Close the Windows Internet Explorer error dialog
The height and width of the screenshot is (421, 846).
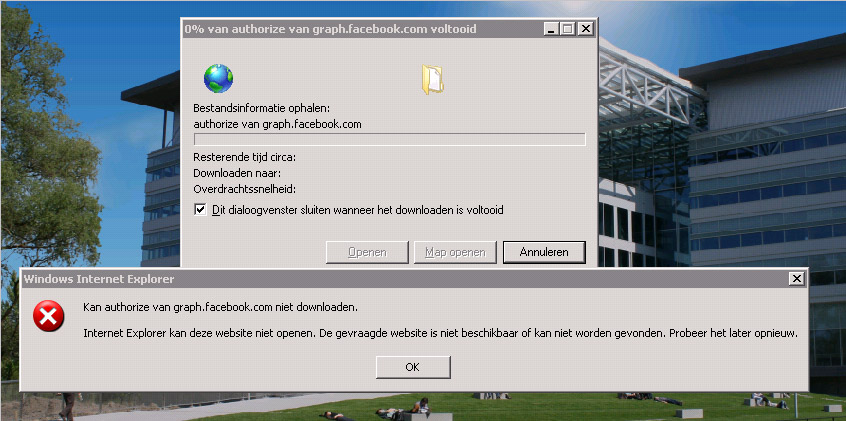coord(796,278)
